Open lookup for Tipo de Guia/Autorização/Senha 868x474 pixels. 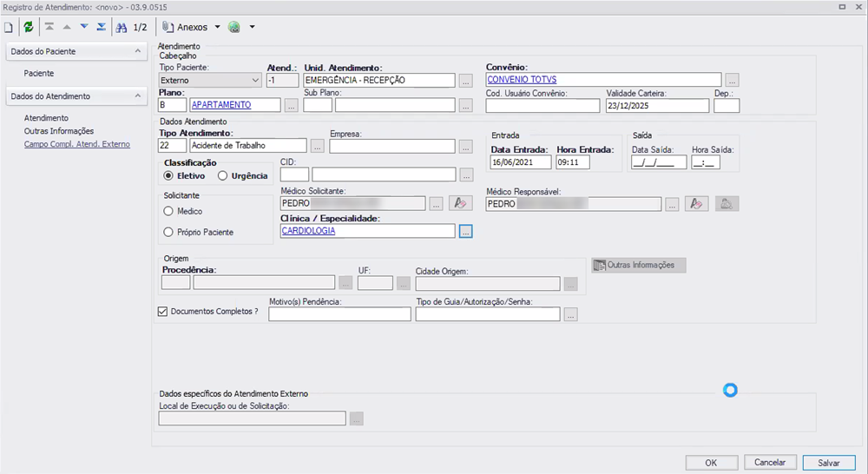(x=571, y=314)
